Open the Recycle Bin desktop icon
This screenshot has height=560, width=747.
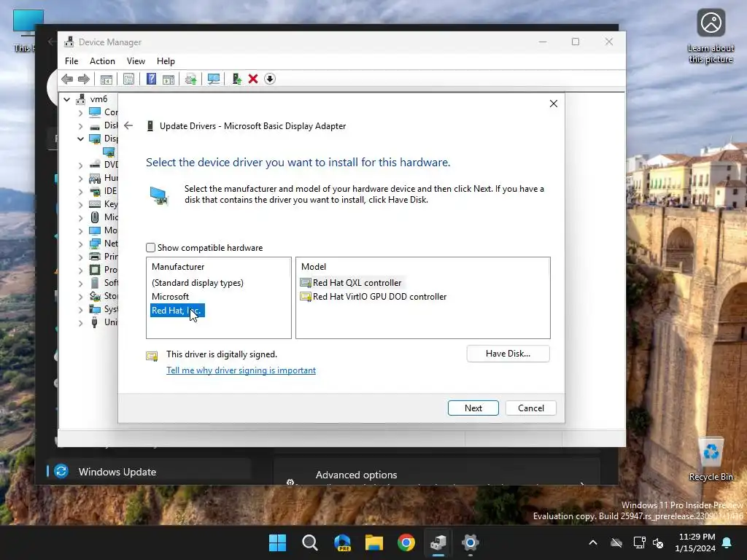pyautogui.click(x=711, y=459)
